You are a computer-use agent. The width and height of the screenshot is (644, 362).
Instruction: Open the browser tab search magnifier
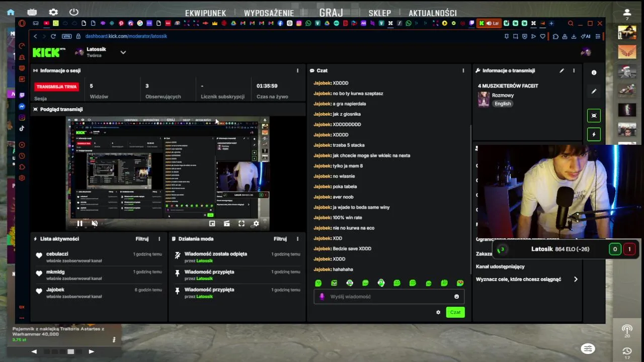pyautogui.click(x=571, y=23)
